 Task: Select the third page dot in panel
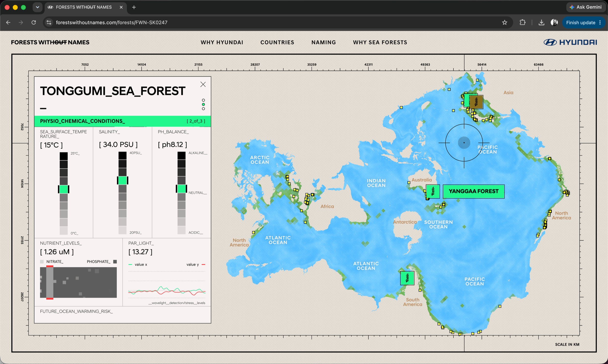(203, 109)
